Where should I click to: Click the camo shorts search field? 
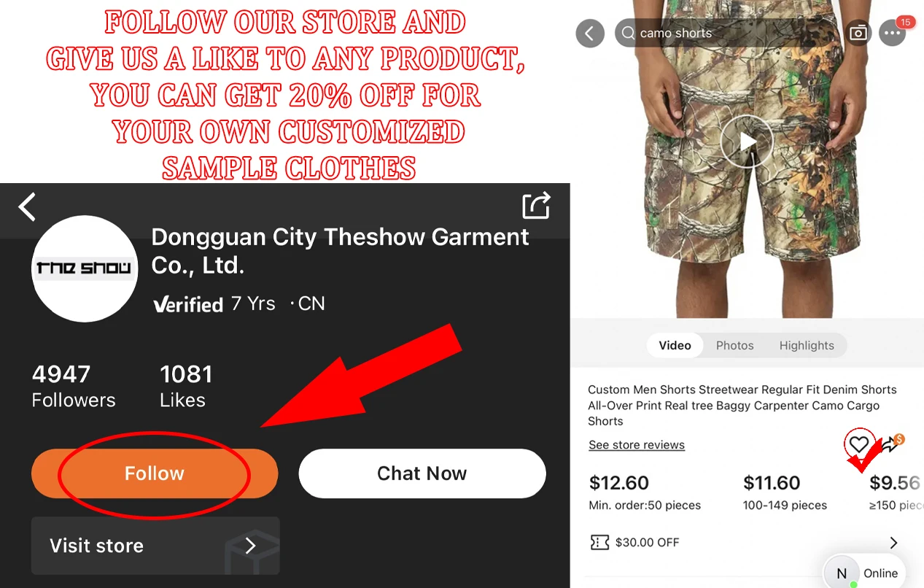726,33
